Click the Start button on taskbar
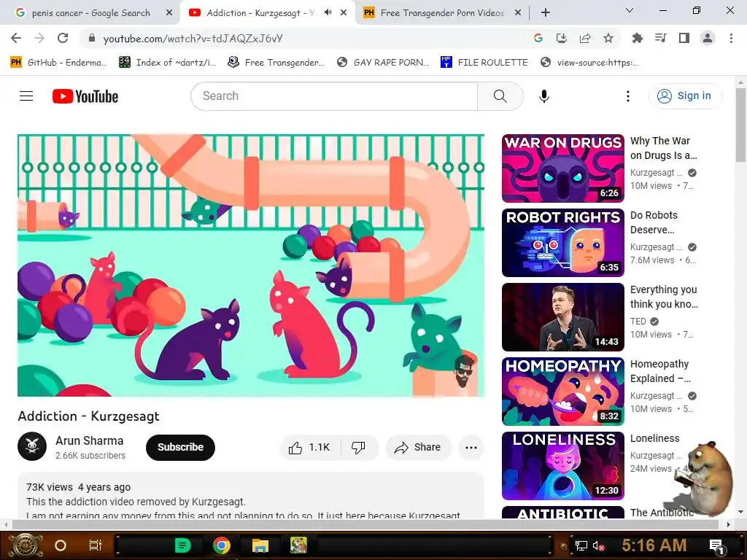The image size is (747, 560). pos(26,545)
